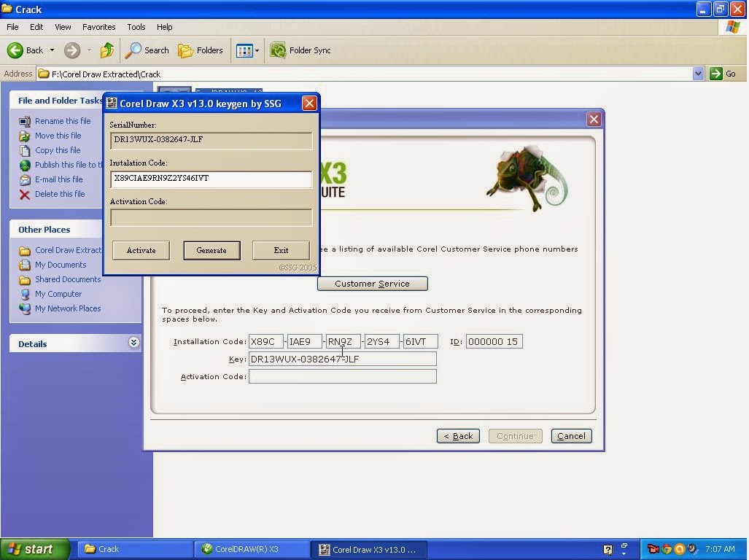Open the Forward history dropdown arrow
The height and width of the screenshot is (560, 749).
(89, 50)
